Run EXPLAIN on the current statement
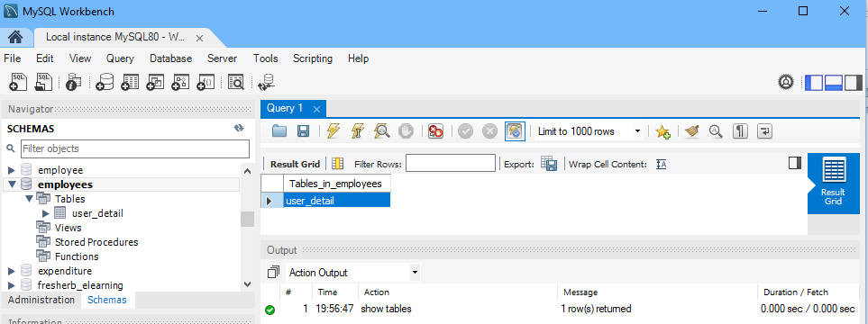 click(x=382, y=131)
